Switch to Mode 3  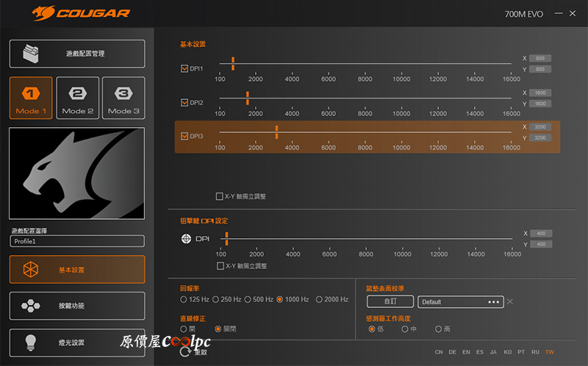coord(123,98)
